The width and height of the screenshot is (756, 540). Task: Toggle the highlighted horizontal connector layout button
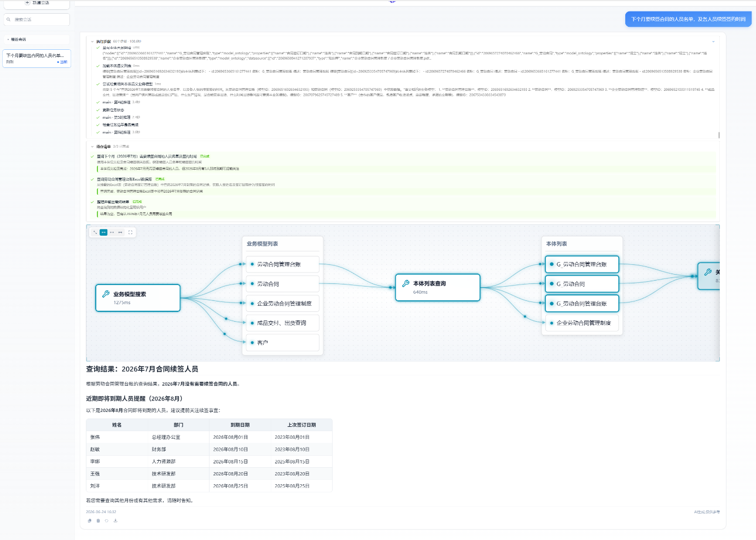click(x=103, y=233)
